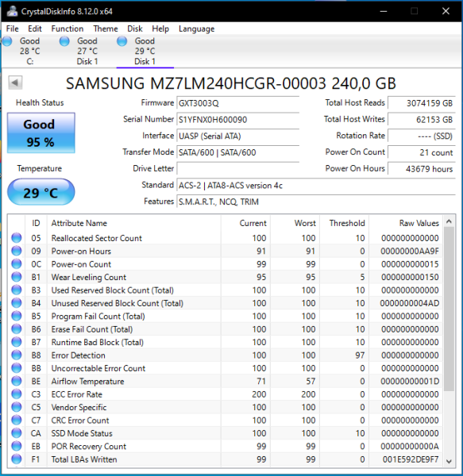Click Rotation Rate value ---- (SSD)
The width and height of the screenshot is (463, 476).
[422, 136]
